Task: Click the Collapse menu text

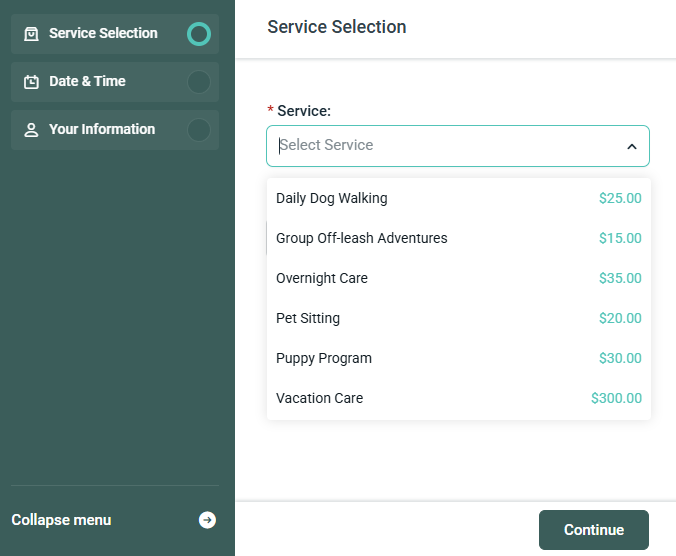Action: [x=61, y=520]
